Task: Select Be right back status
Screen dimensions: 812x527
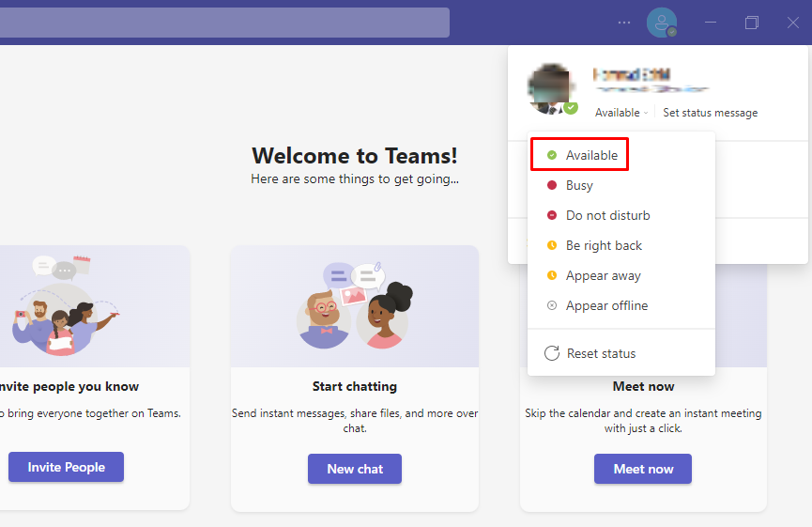Action: [621, 245]
